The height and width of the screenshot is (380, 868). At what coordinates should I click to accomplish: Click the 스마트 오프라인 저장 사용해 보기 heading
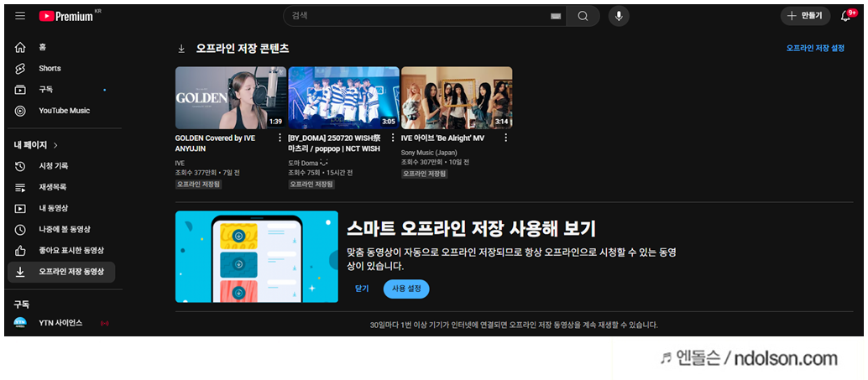click(471, 228)
